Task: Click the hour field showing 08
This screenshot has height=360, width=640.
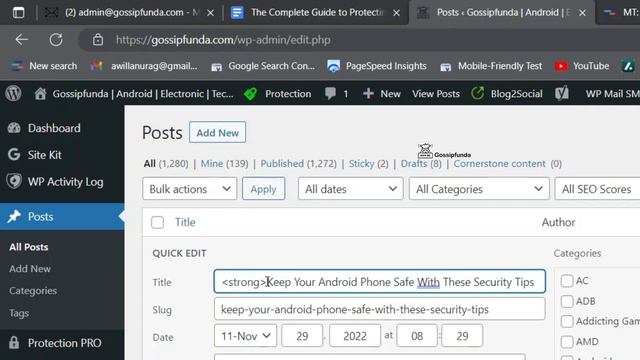Action: (417, 336)
